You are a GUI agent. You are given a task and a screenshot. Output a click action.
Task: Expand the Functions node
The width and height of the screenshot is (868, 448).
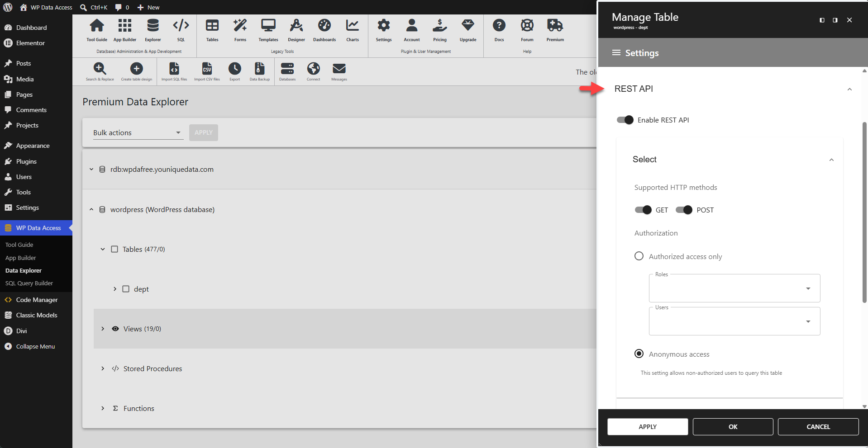(x=103, y=408)
